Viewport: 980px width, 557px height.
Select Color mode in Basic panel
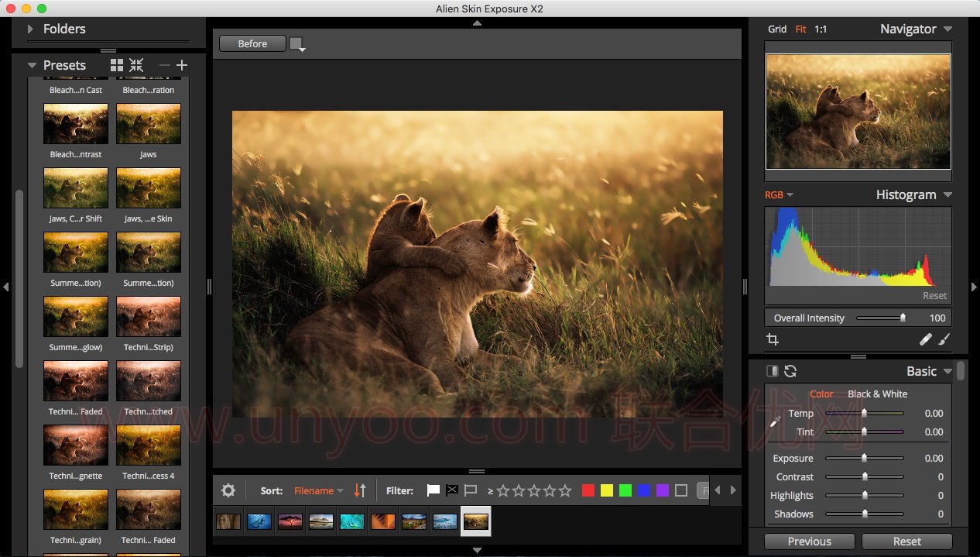(821, 394)
